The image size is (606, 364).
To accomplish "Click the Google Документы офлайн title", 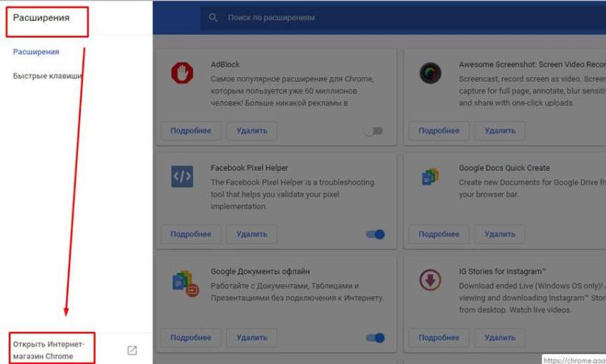I will (x=260, y=272).
